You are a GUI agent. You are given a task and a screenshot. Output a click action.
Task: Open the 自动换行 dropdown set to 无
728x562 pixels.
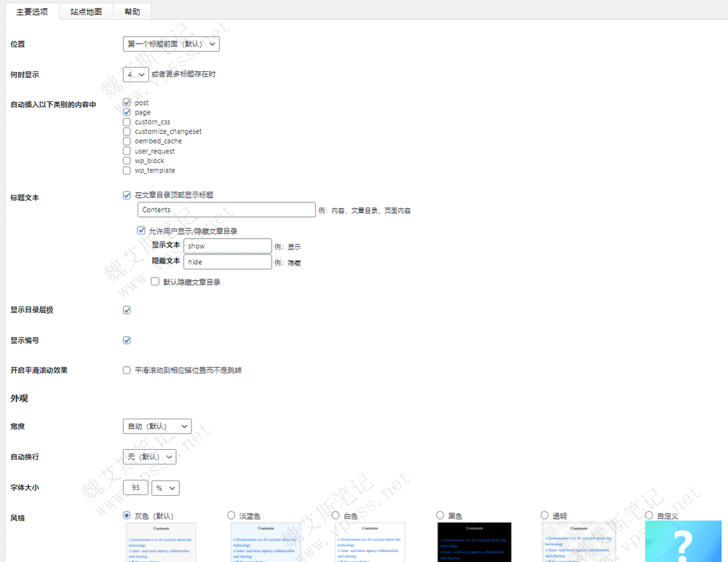(x=149, y=456)
